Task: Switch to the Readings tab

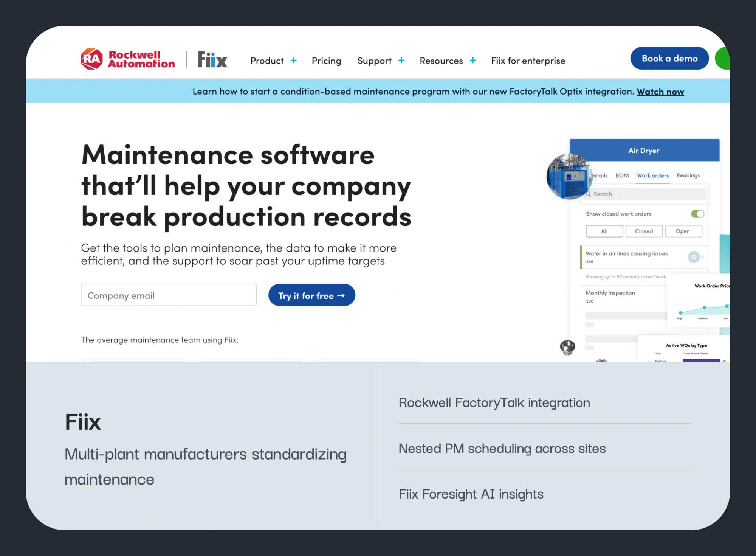Action: (x=688, y=175)
